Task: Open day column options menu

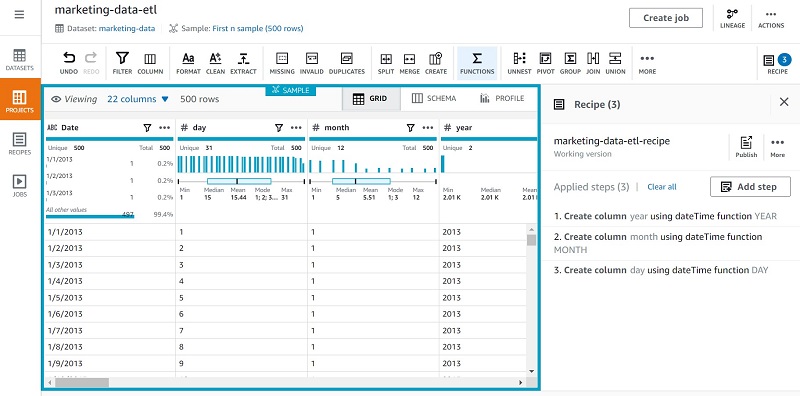Action: pos(296,128)
